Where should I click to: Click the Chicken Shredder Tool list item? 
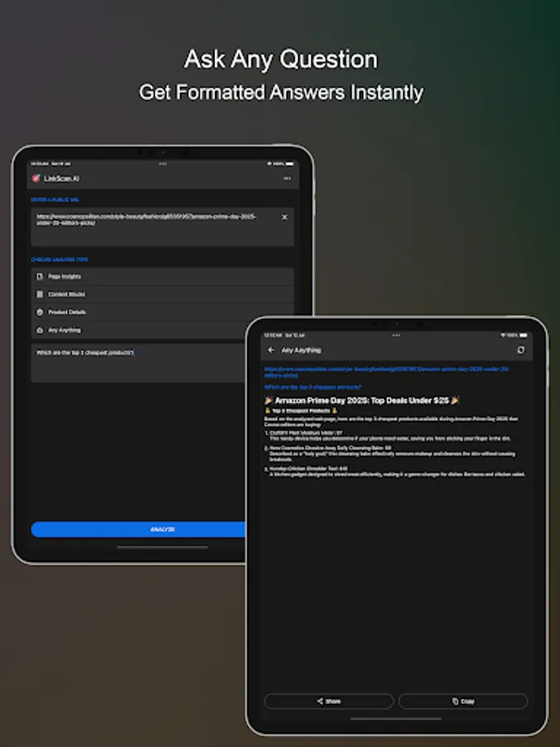[x=395, y=471]
